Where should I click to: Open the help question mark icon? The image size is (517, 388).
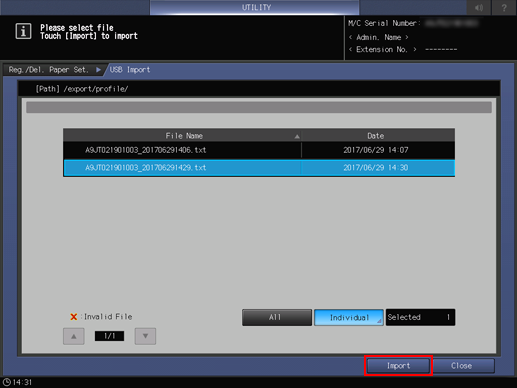pos(504,7)
